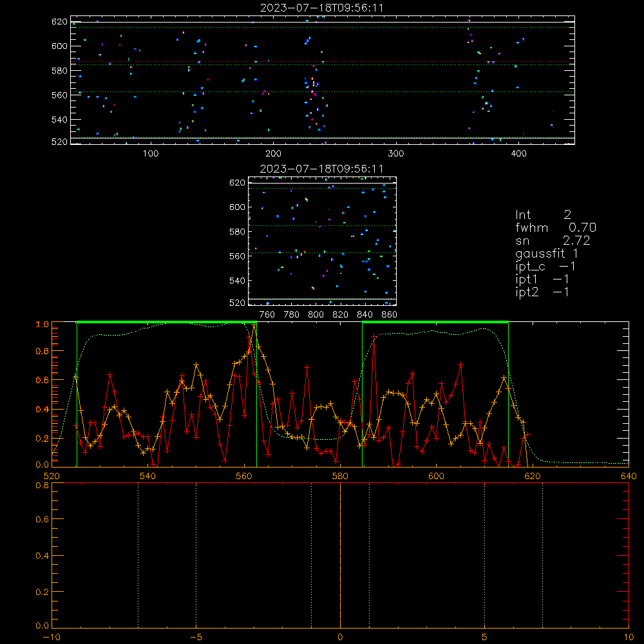The width and height of the screenshot is (644, 644).
Task: Click the '820' x-axis label of the middle plot
Action: [341, 315]
